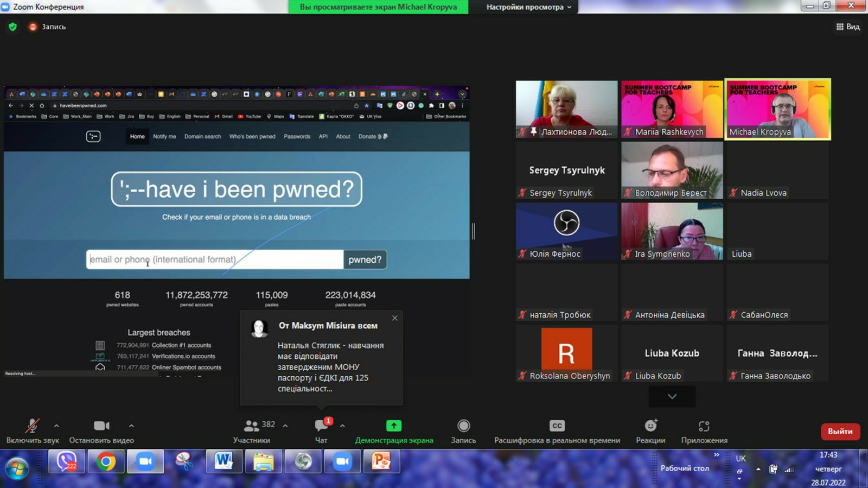Image resolution: width=868 pixels, height=488 pixels.
Task: Expand audio options arrow beside microphone
Action: coord(56,426)
